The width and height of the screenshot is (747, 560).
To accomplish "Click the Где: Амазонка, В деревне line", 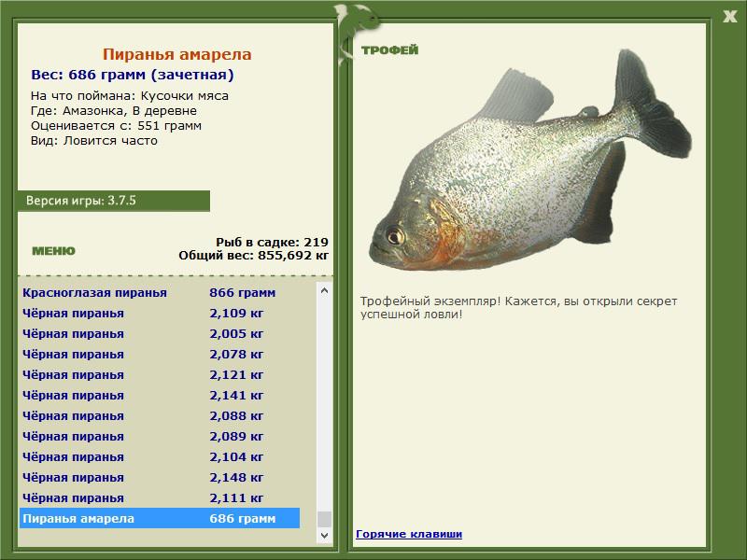I will pyautogui.click(x=114, y=111).
